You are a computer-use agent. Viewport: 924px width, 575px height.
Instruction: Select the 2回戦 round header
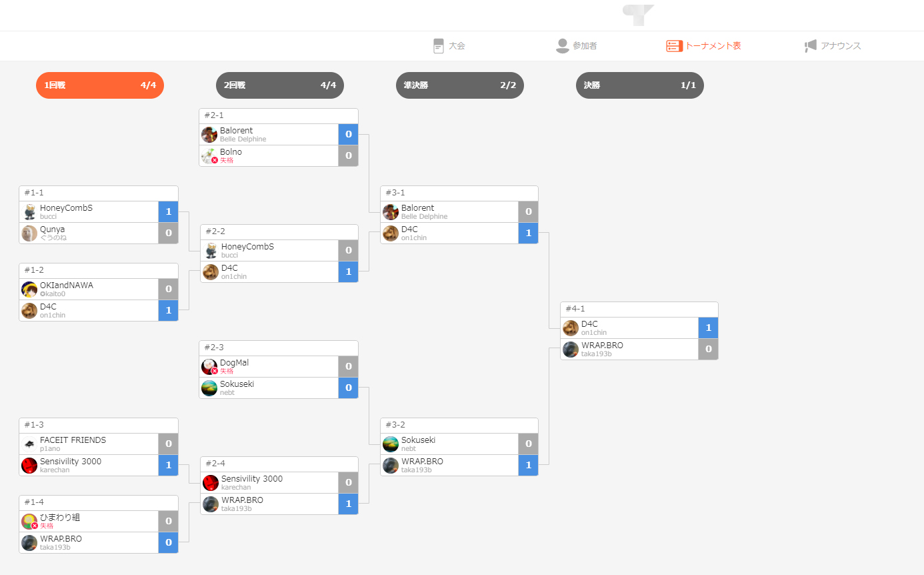tap(280, 85)
